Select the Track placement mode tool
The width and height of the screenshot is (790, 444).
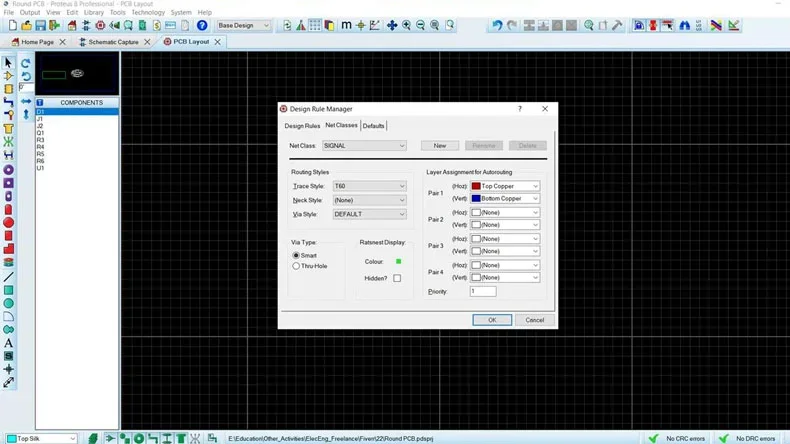(x=8, y=102)
